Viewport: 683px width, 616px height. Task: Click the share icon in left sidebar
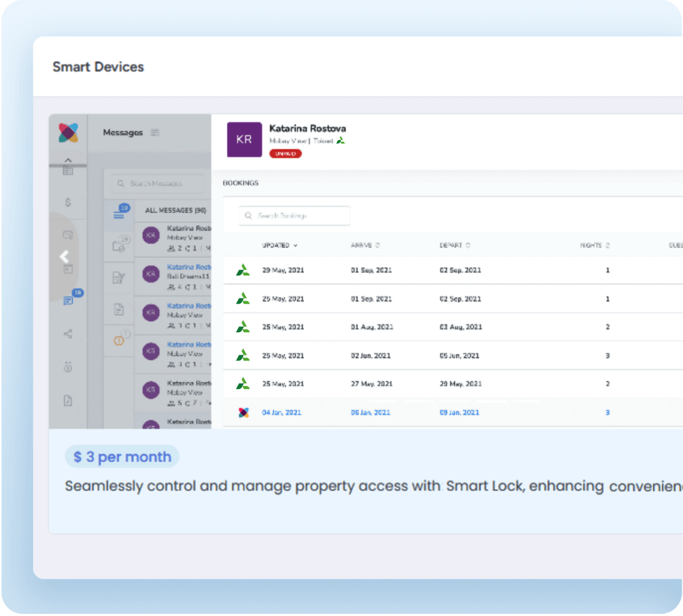point(68,334)
